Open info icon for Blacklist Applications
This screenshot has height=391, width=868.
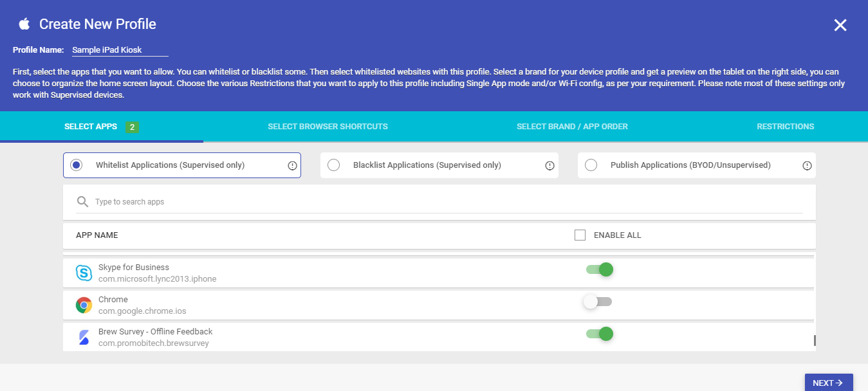[x=549, y=165]
